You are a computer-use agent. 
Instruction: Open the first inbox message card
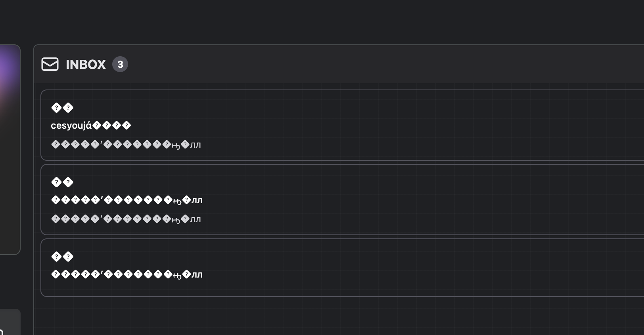[342, 125]
